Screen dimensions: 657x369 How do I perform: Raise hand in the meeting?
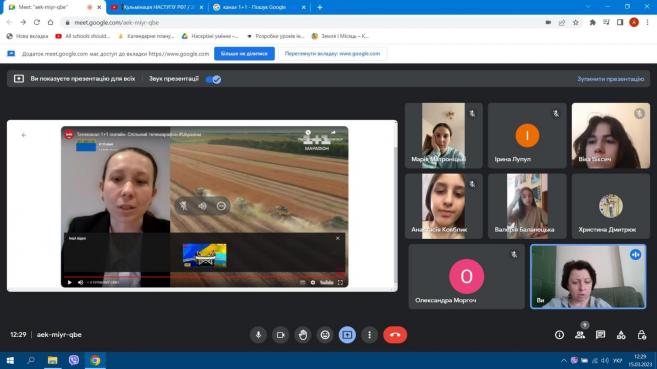(303, 335)
